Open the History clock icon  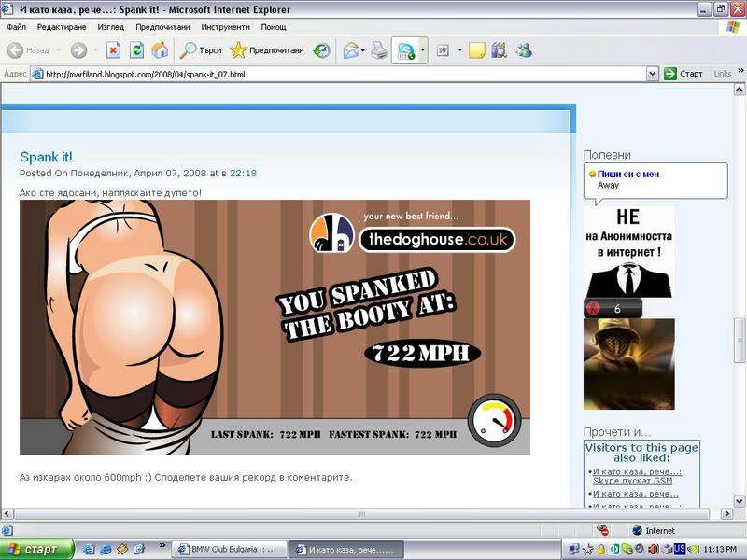coord(321,50)
